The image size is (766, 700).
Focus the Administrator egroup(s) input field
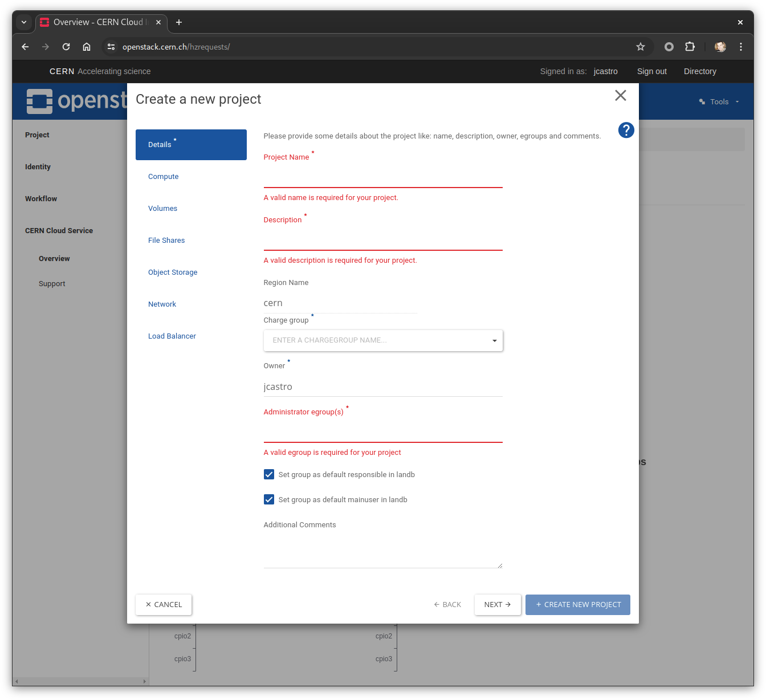click(383, 433)
